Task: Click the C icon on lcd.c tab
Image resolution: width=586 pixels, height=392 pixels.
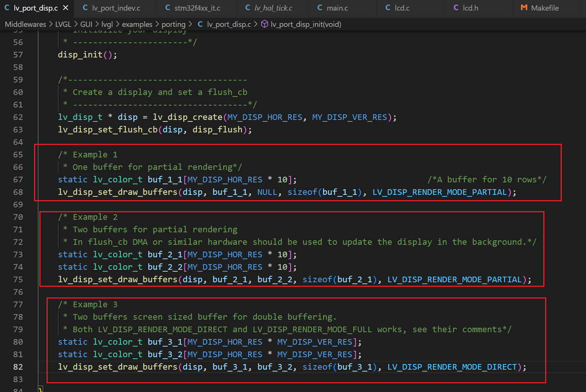Action: [388, 8]
